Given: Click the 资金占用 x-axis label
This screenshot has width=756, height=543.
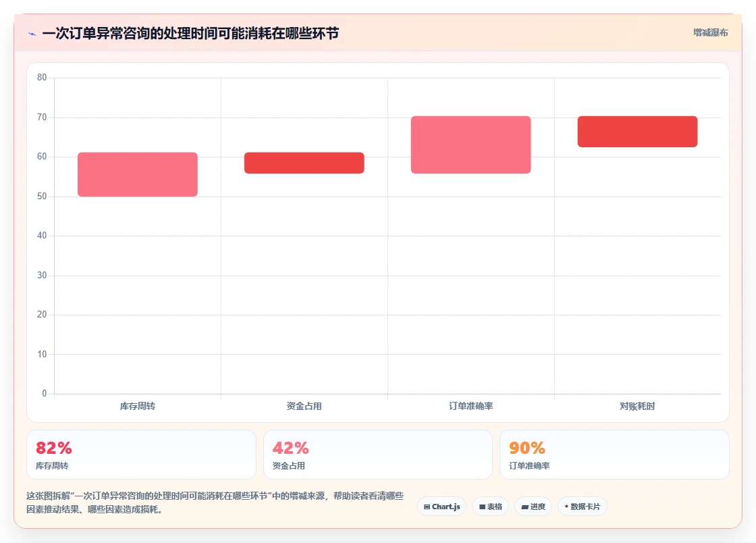Looking at the screenshot, I should (x=304, y=406).
